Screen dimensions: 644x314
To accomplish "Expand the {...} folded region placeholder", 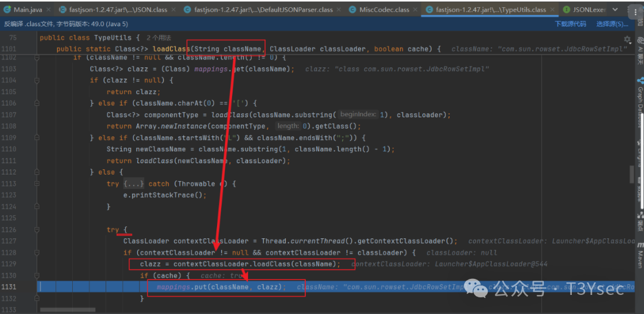I will [134, 184].
